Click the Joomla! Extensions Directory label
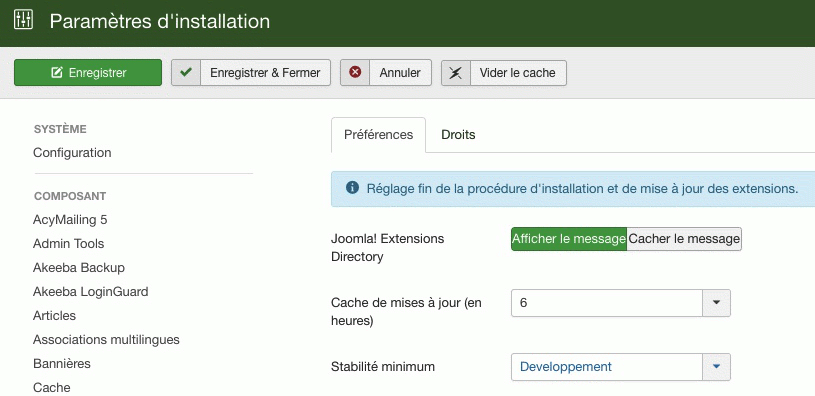This screenshot has height=396, width=815. (x=388, y=247)
